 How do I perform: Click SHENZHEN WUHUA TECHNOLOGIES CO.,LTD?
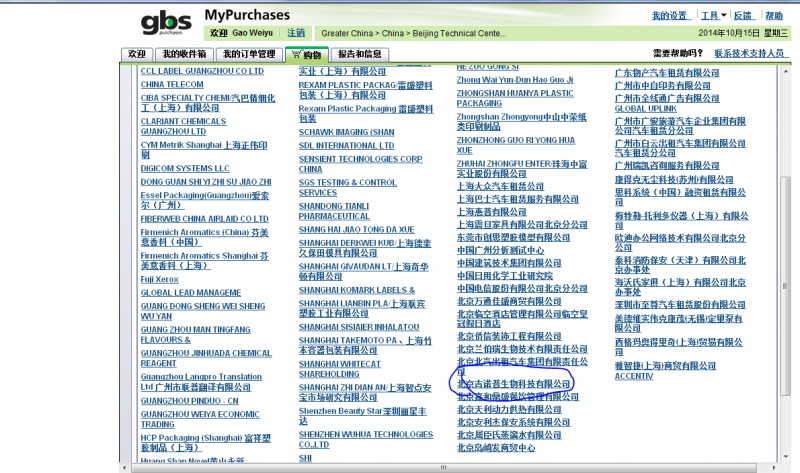(366, 439)
